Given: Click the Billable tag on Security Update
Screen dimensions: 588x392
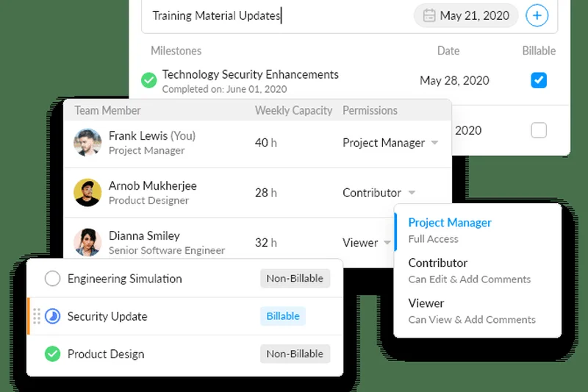Looking at the screenshot, I should 283,316.
